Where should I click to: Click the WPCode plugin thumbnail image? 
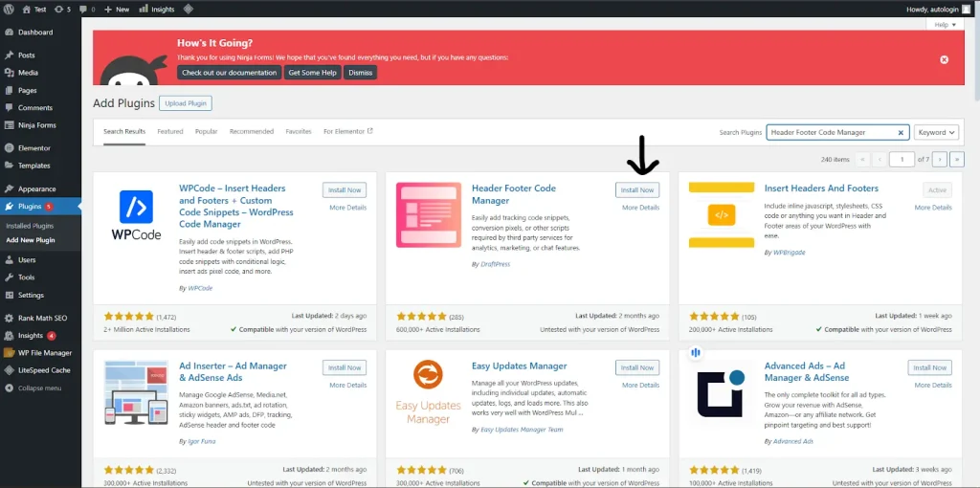pyautogui.click(x=136, y=215)
